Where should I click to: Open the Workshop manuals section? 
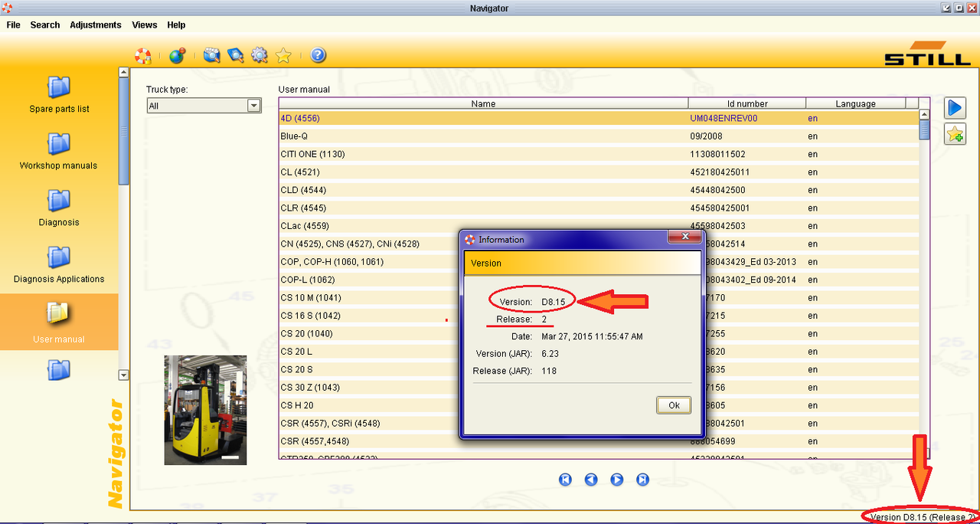59,152
